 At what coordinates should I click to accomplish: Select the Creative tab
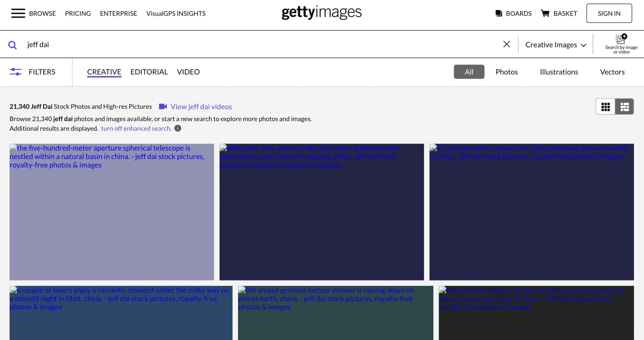[104, 72]
